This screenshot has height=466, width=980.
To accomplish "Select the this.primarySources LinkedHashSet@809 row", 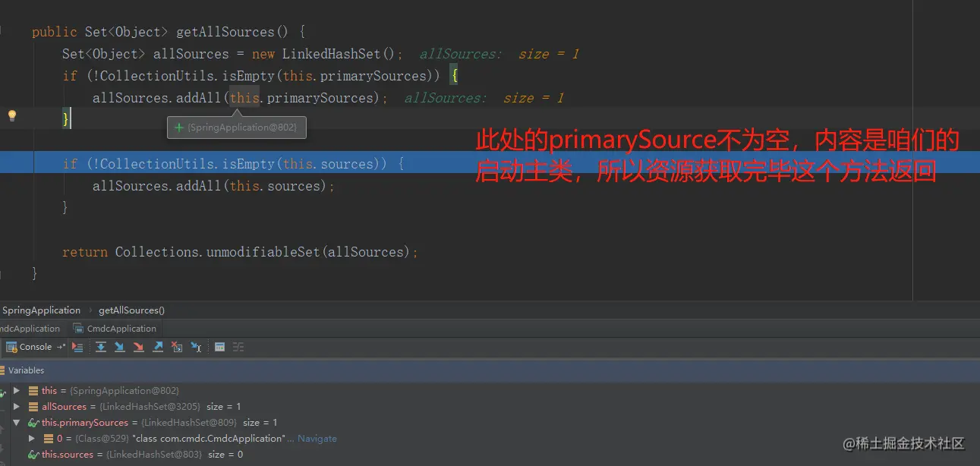I will (x=490, y=423).
